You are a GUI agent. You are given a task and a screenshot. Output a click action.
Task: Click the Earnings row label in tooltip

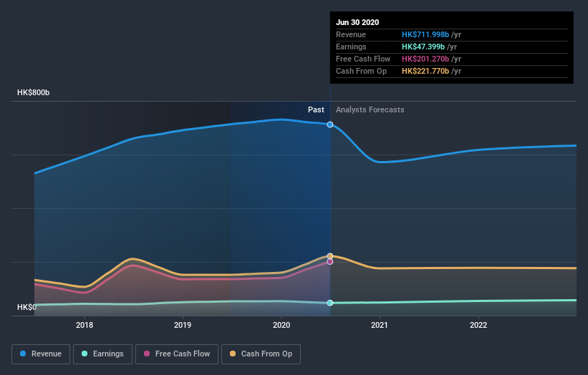pos(351,47)
